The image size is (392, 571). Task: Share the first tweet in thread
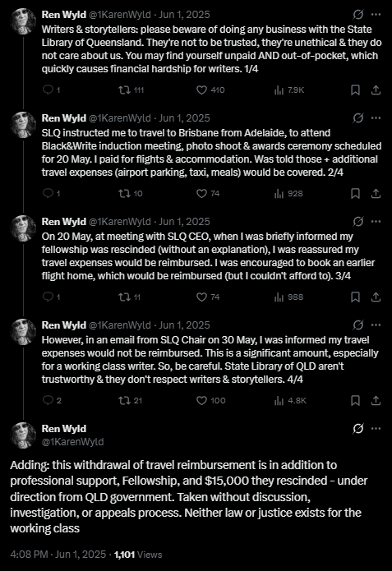coord(376,90)
